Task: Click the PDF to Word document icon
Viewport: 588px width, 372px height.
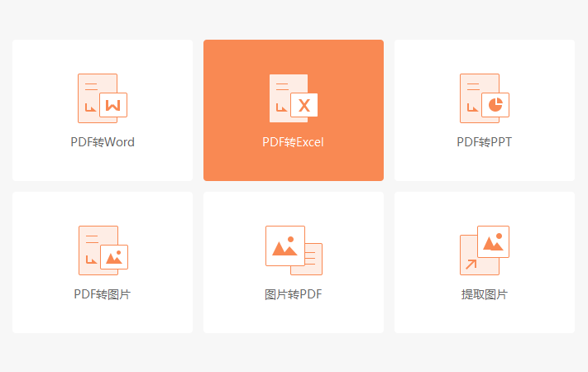Action: (103, 98)
